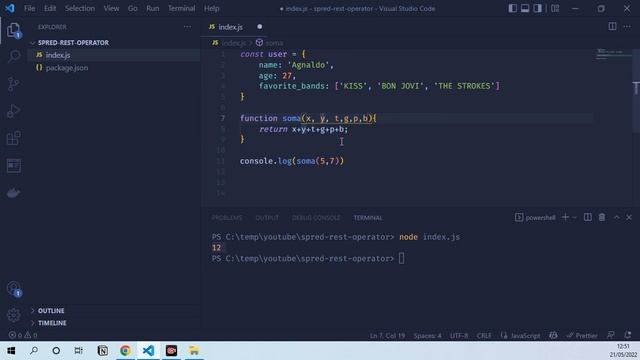Open the Go menu

132,8
